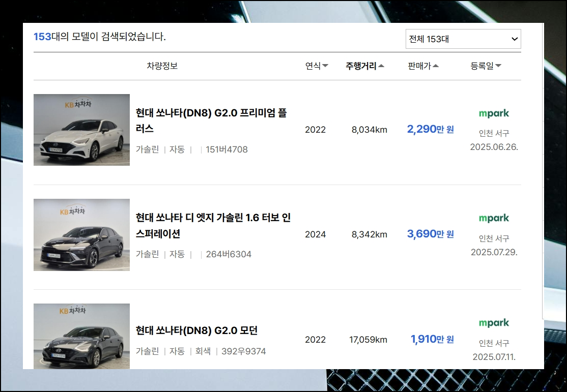Click the 3,690만 원 price

[x=430, y=234]
